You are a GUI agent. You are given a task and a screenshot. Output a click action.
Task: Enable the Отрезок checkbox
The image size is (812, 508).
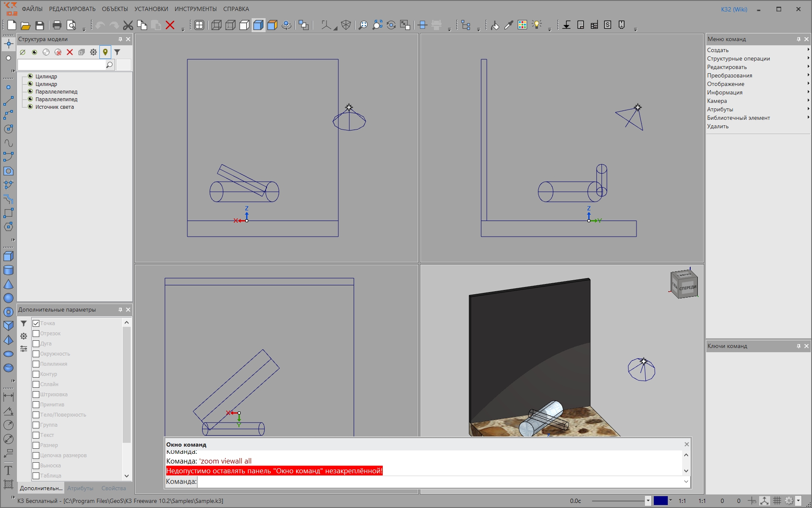[x=36, y=334]
